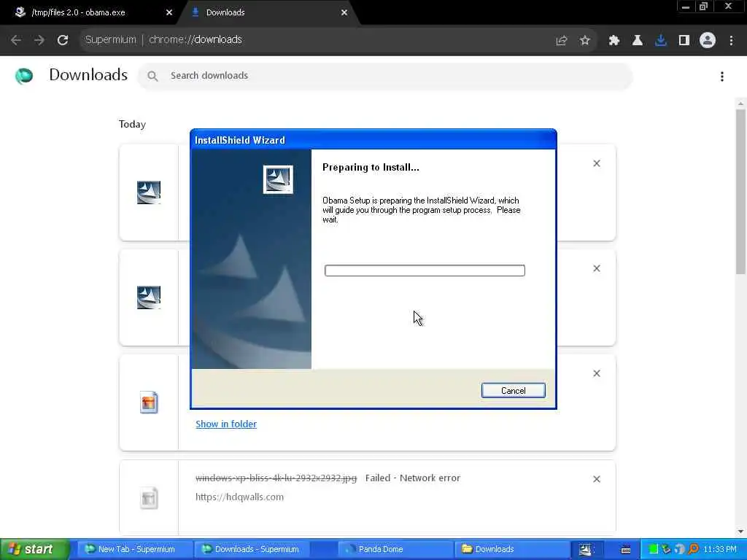Screen dimensions: 747x560
Task: Click the orange document file icon
Action: 149,402
